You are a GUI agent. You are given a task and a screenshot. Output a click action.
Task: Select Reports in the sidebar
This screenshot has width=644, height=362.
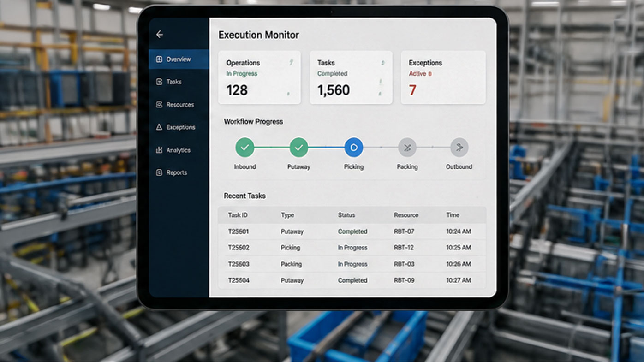[x=179, y=172]
